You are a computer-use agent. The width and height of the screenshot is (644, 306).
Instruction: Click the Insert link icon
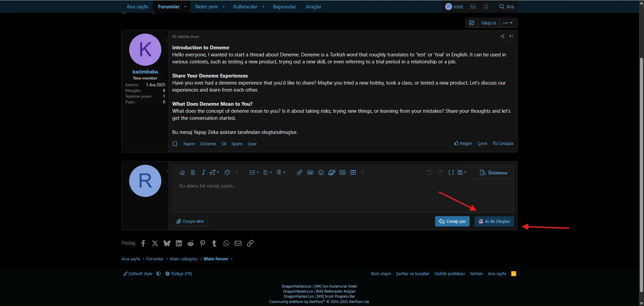(300, 172)
